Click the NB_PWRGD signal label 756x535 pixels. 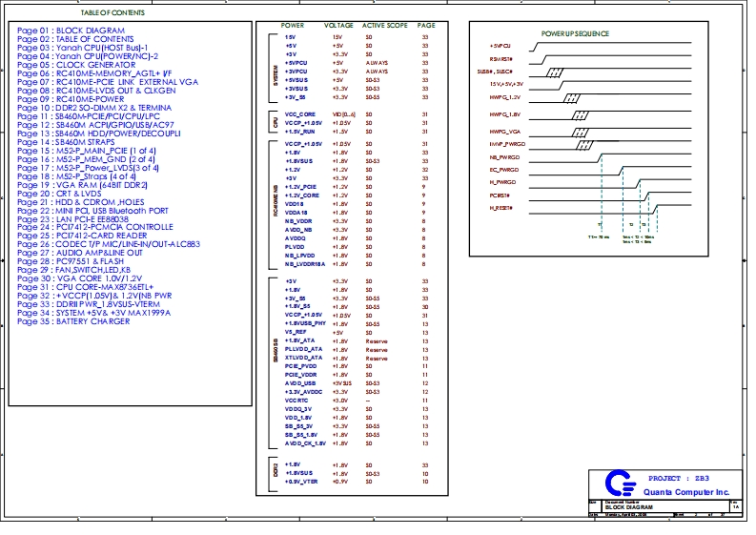[503, 155]
